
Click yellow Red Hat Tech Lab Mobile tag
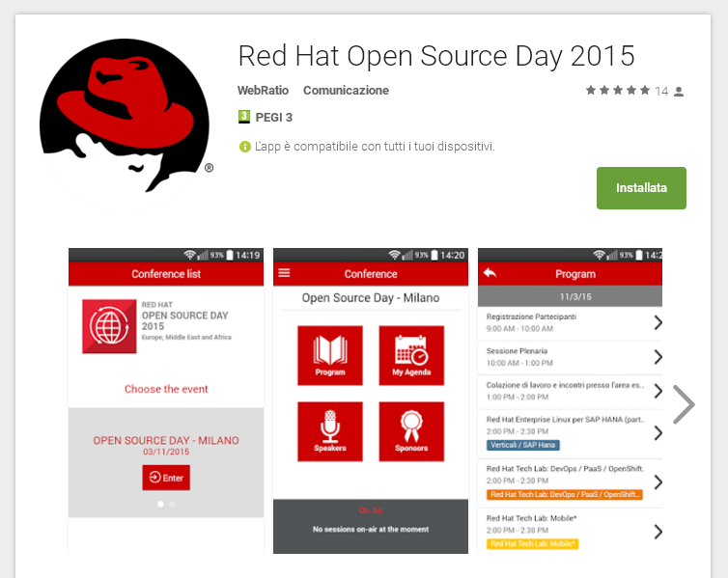point(533,543)
